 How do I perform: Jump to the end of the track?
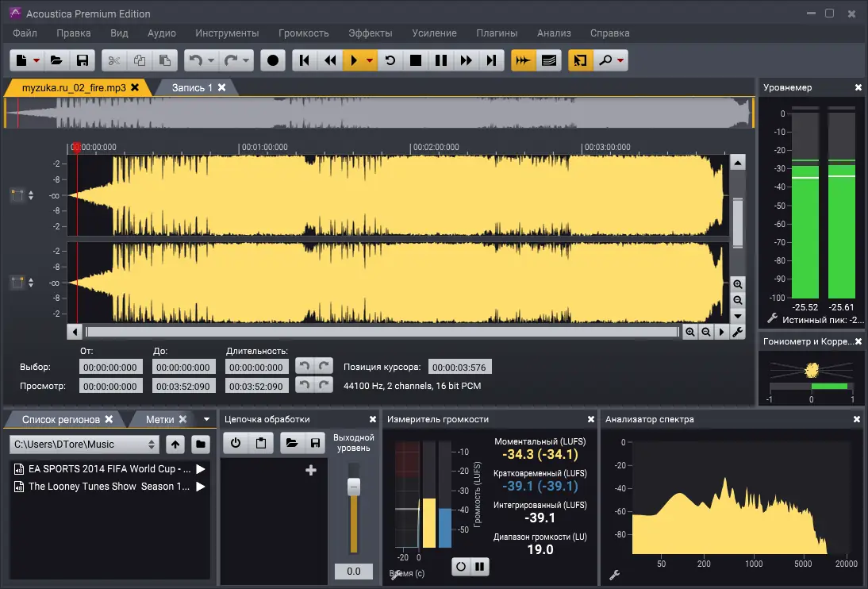(492, 60)
